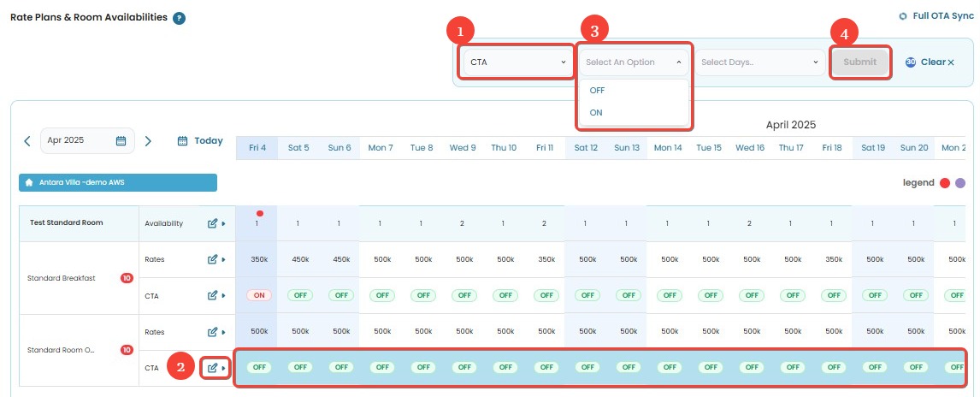Toggle Standard Breakfast CTA OFF on Sat 5
This screenshot has width=980, height=397.
click(x=300, y=295)
